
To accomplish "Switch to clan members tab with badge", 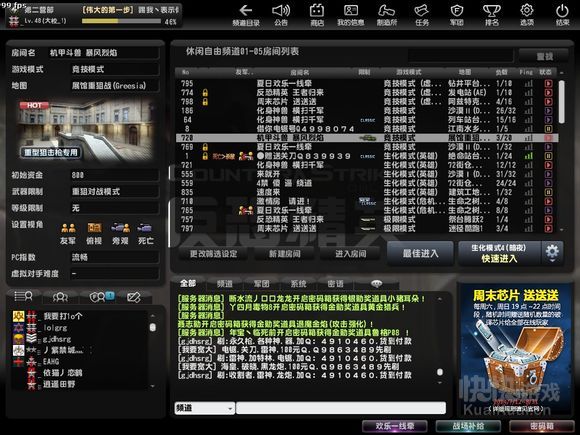I will pyautogui.click(x=102, y=296).
